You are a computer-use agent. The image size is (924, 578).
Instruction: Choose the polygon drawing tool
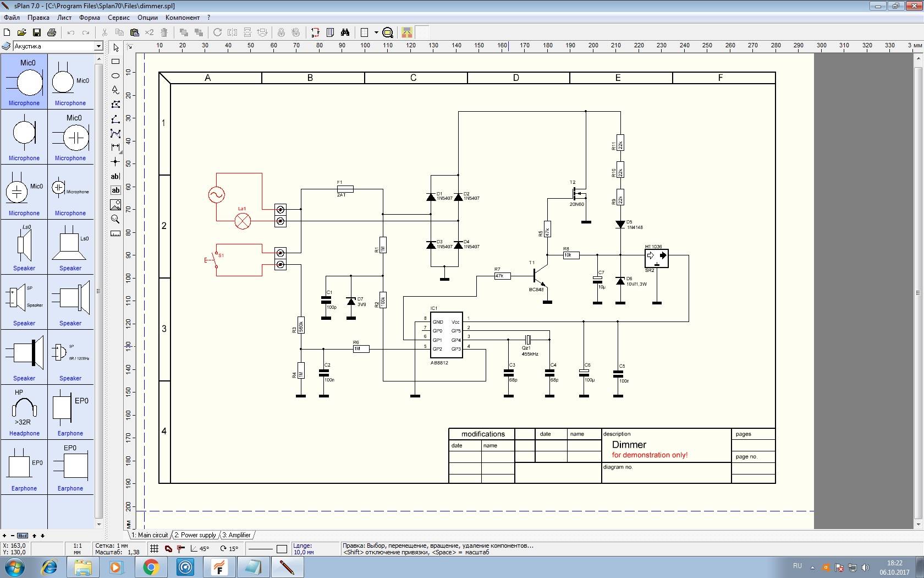pyautogui.click(x=116, y=104)
